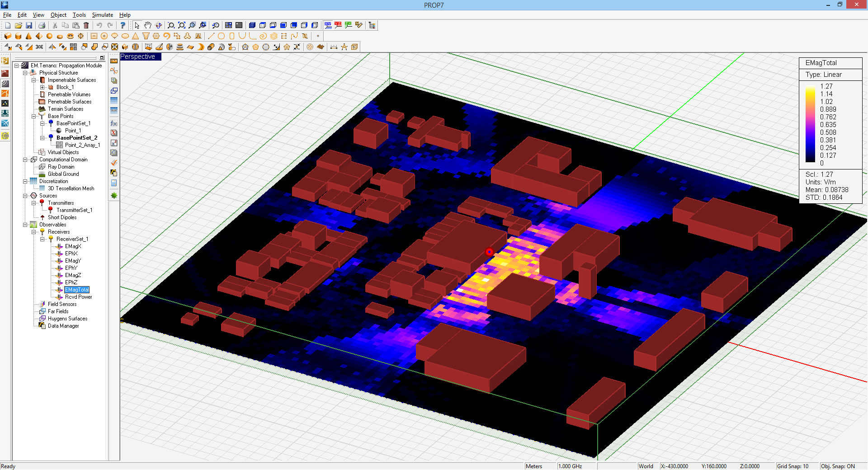This screenshot has width=868, height=470.
Task: Collapse the ReceiverSet_1 node
Action: tap(42, 239)
